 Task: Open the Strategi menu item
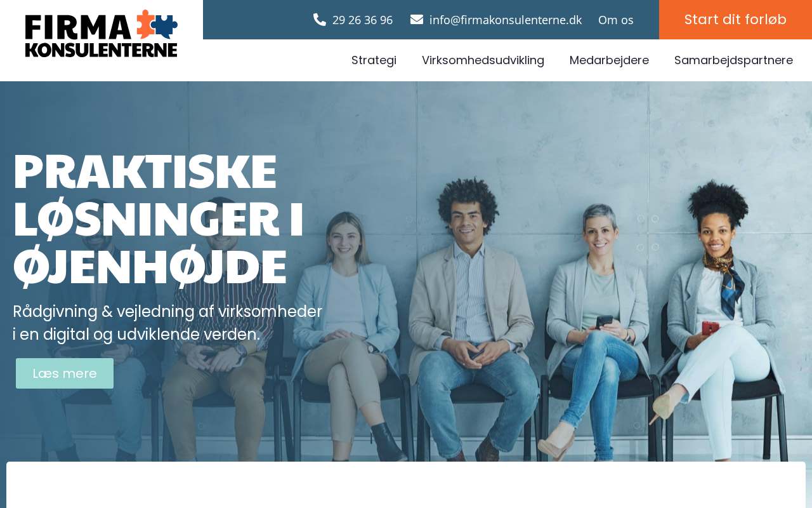pos(374,60)
